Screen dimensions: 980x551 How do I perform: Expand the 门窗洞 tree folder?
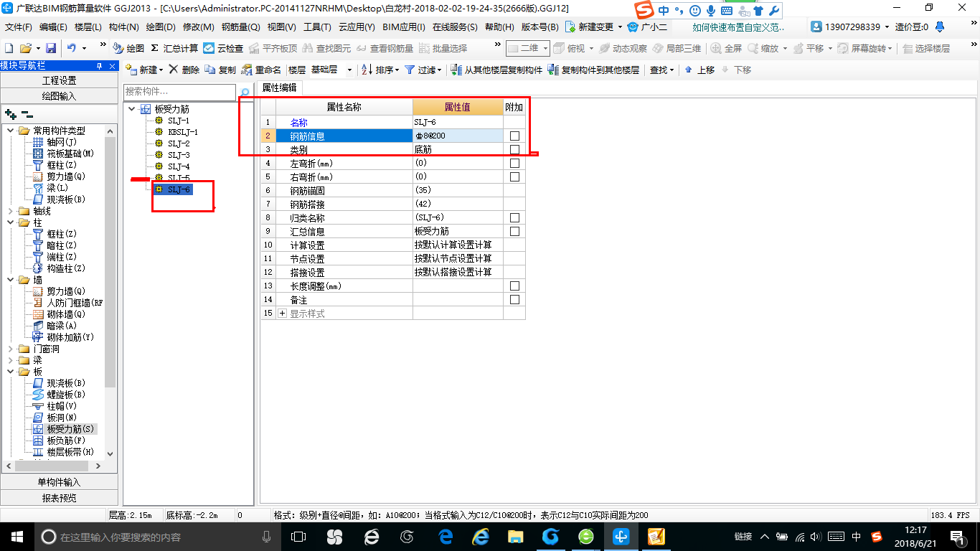point(10,349)
